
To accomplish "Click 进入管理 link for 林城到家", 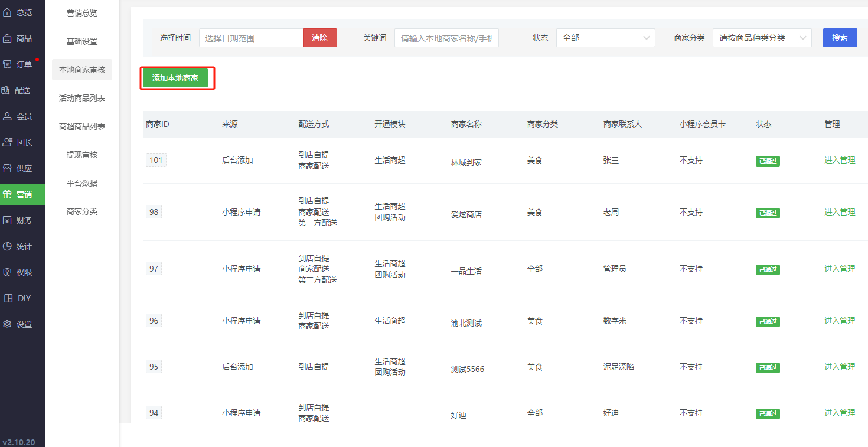I will click(840, 160).
